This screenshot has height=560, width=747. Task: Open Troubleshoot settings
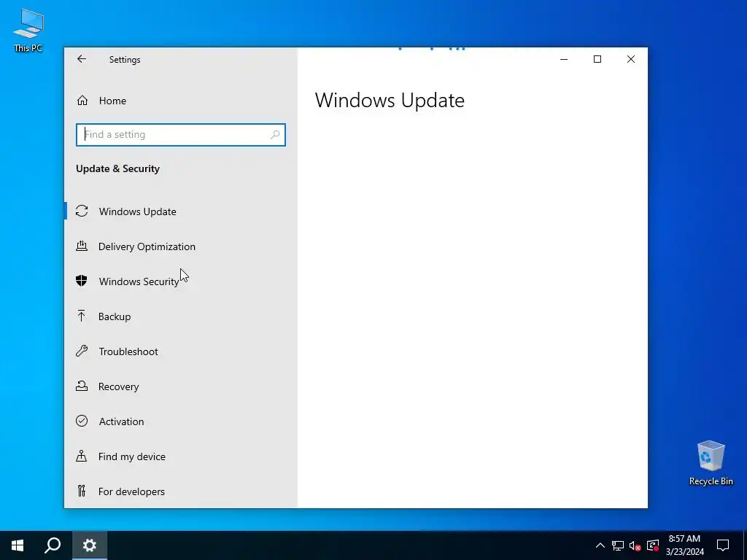[x=181, y=351]
